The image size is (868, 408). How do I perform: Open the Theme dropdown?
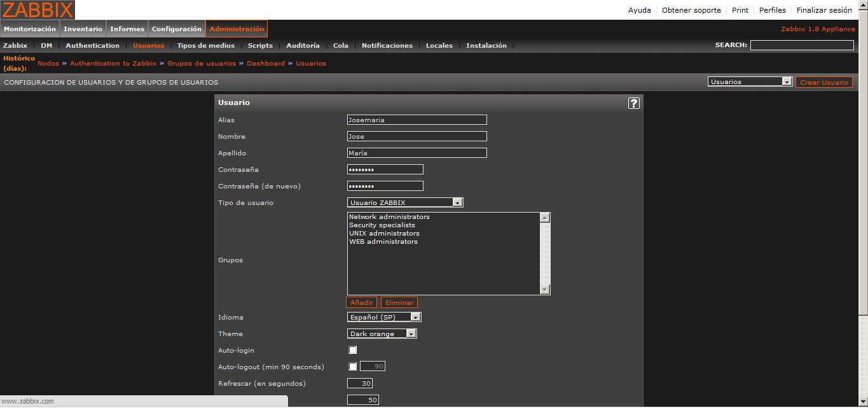[x=382, y=334]
